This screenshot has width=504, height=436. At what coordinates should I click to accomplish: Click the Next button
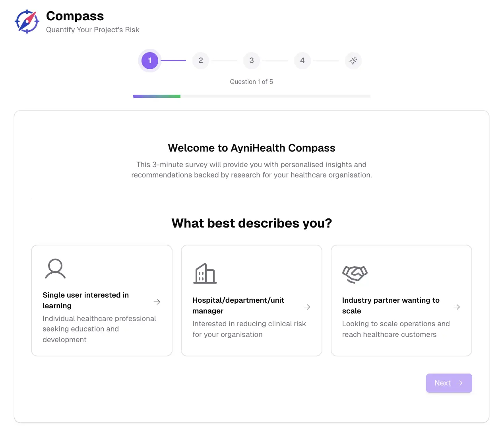click(449, 383)
